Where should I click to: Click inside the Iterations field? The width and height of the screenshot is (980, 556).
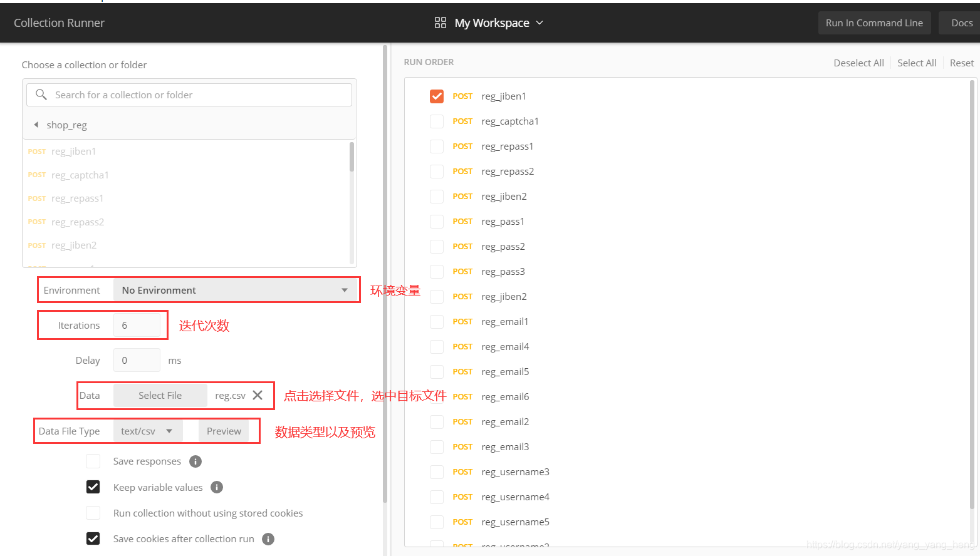(x=137, y=325)
